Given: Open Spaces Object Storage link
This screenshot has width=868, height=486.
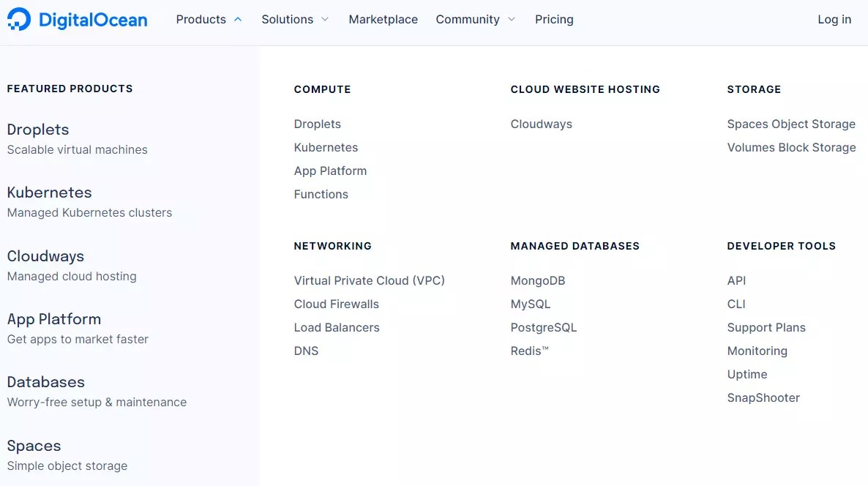Looking at the screenshot, I should (791, 124).
